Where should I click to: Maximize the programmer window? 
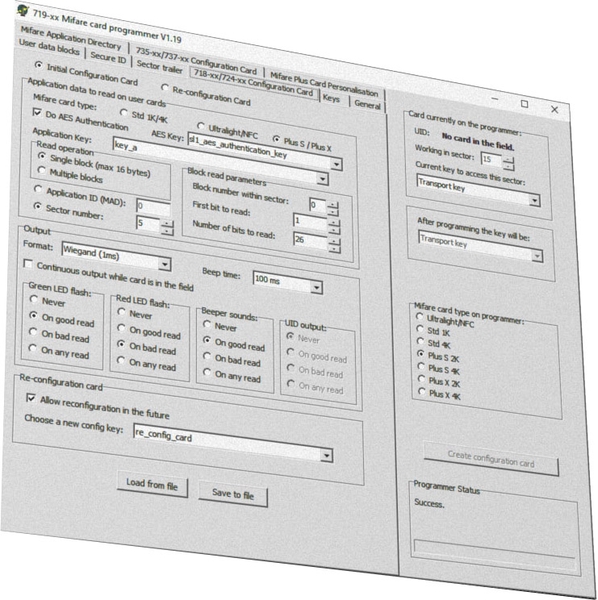525,104
